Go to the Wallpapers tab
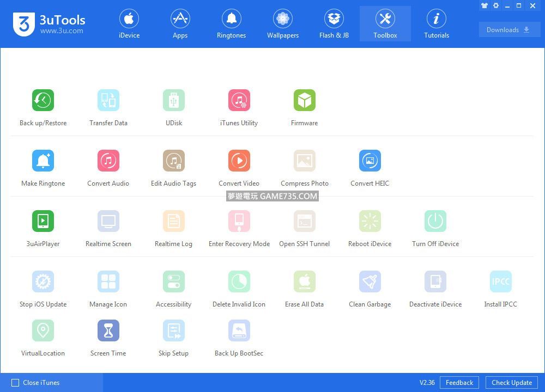Viewport: 545px width, 392px height. 282,24
